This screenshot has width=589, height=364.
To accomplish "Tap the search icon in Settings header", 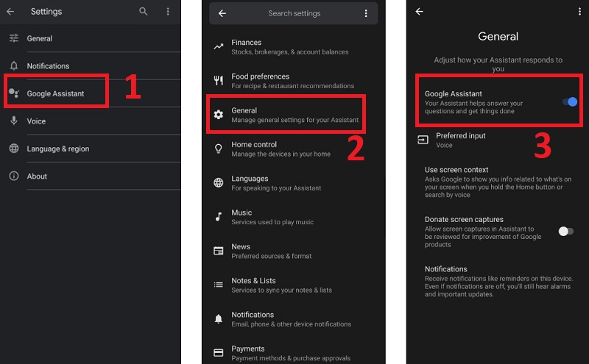I will [x=144, y=12].
